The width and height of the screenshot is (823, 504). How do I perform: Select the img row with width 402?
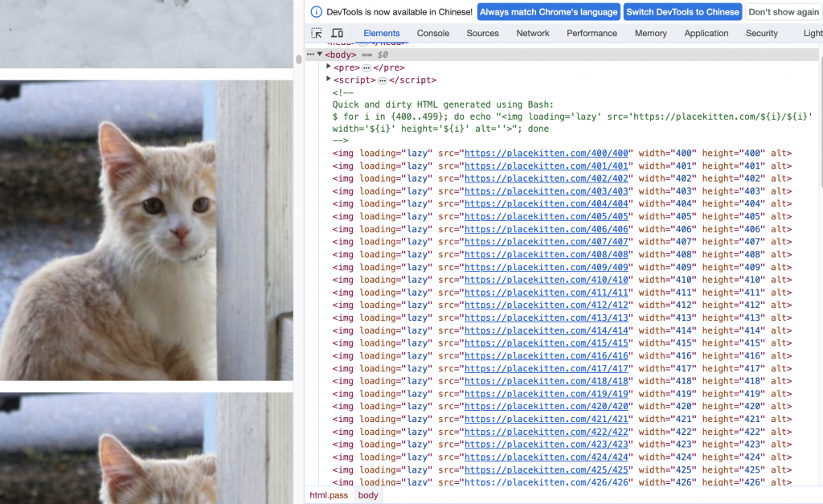click(562, 178)
